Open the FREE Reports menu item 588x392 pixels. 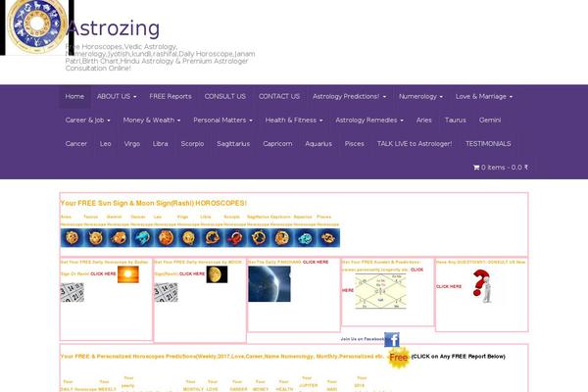click(x=171, y=96)
